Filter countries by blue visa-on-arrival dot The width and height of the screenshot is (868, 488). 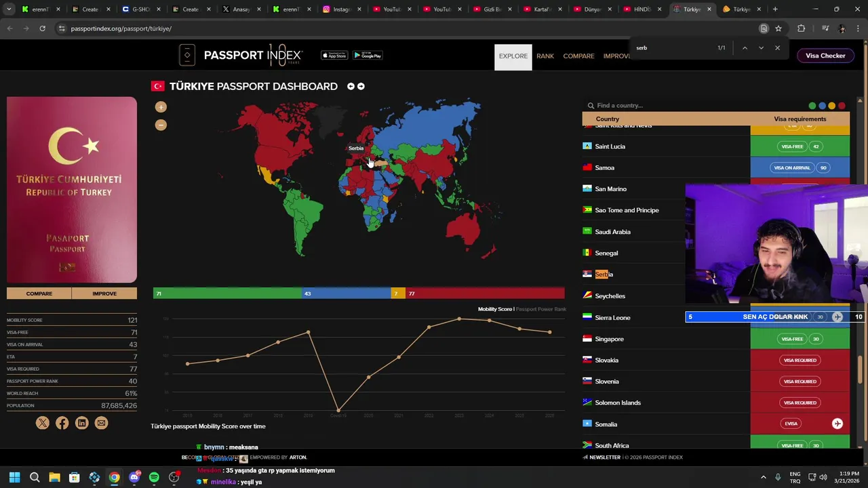click(x=822, y=106)
